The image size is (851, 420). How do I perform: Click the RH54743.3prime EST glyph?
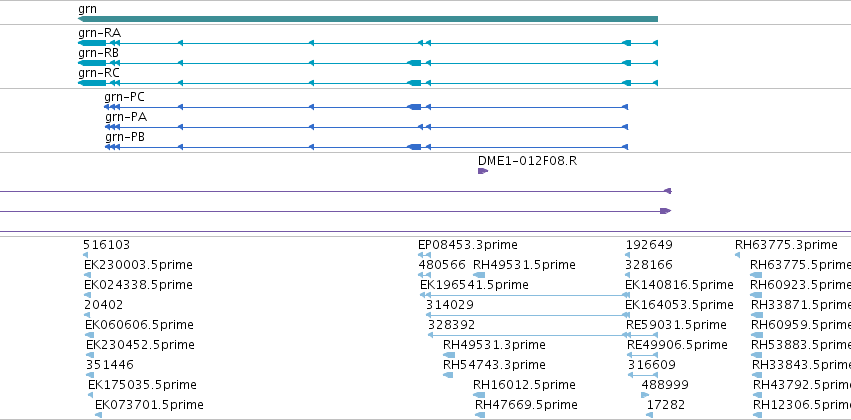[448, 375]
